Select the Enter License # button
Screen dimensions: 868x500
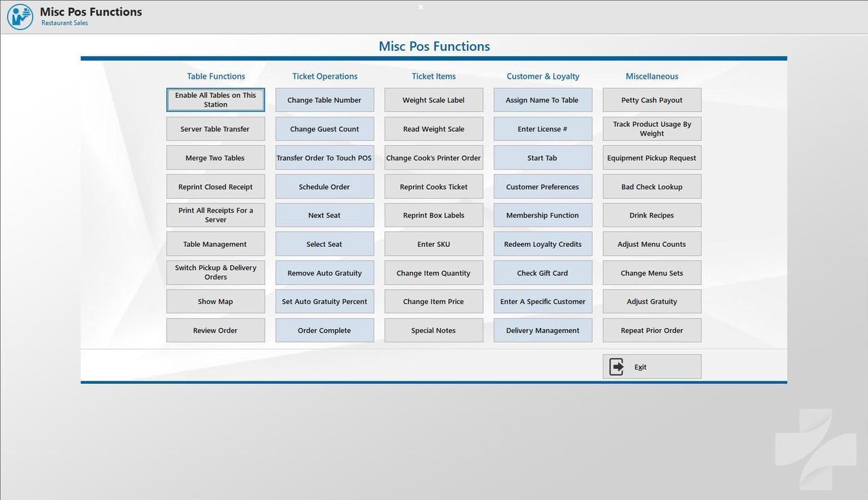tap(543, 129)
